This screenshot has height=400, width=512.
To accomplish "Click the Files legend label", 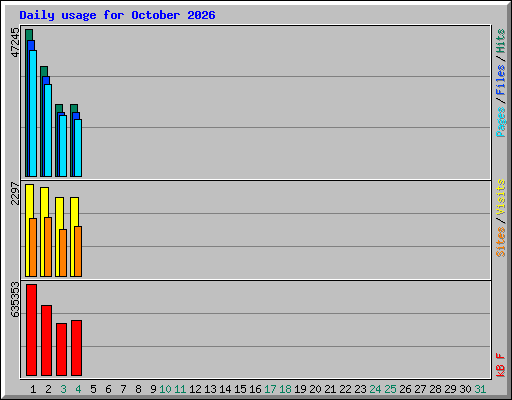I will pyautogui.click(x=501, y=80).
